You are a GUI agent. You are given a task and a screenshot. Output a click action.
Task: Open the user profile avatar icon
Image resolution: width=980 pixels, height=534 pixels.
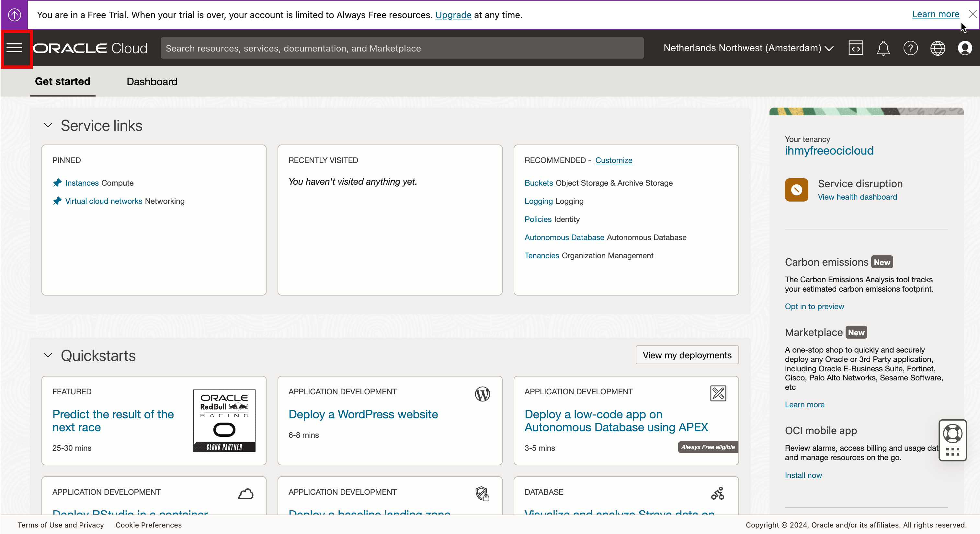pyautogui.click(x=965, y=48)
